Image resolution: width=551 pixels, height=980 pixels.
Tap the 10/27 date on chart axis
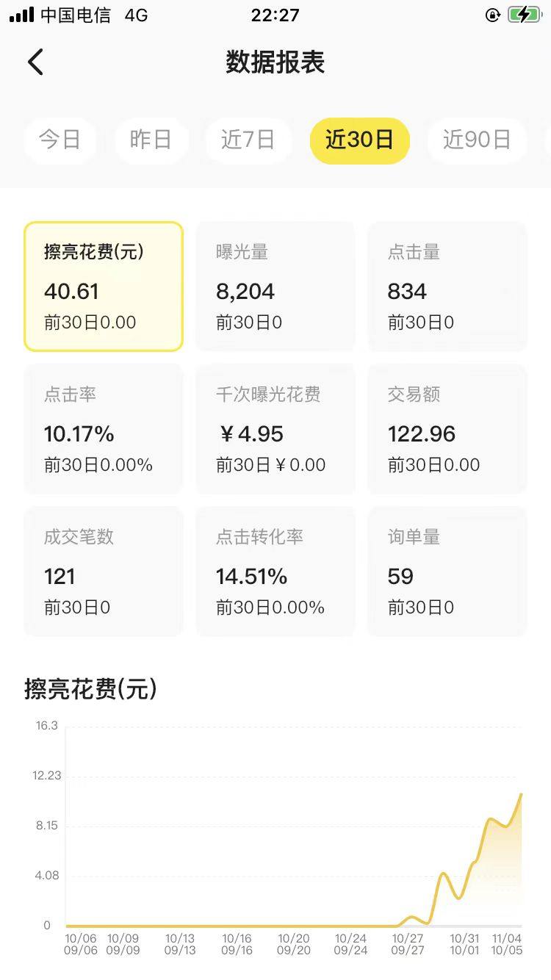point(408,938)
